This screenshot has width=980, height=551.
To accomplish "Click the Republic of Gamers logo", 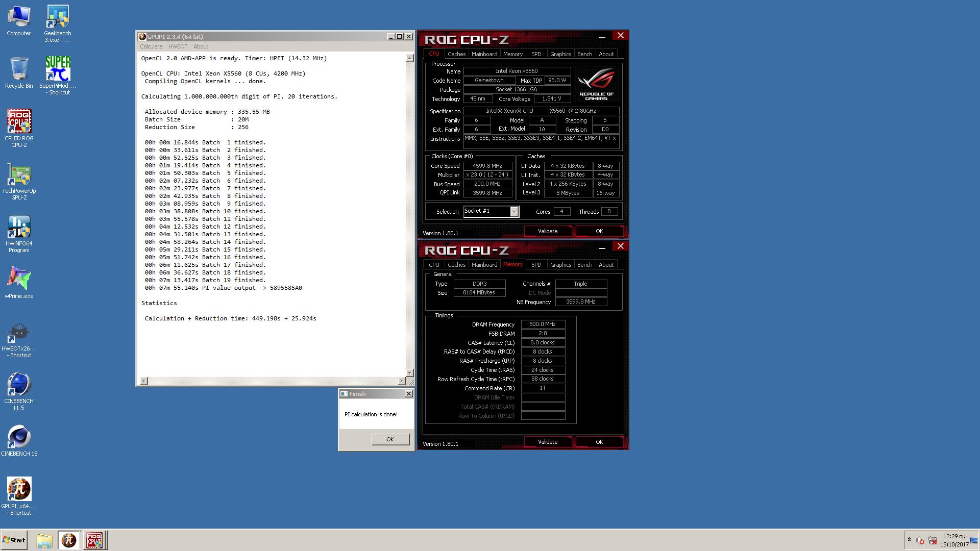I will [x=596, y=84].
